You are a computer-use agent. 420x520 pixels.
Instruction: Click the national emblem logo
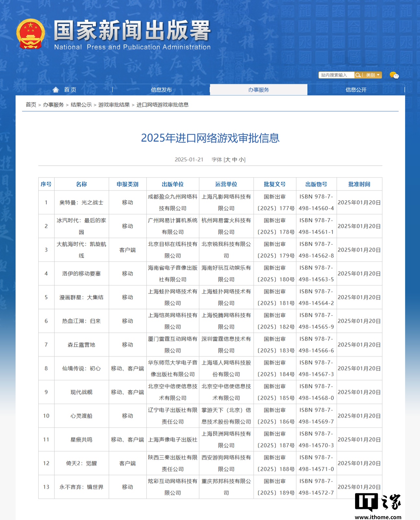click(x=31, y=34)
